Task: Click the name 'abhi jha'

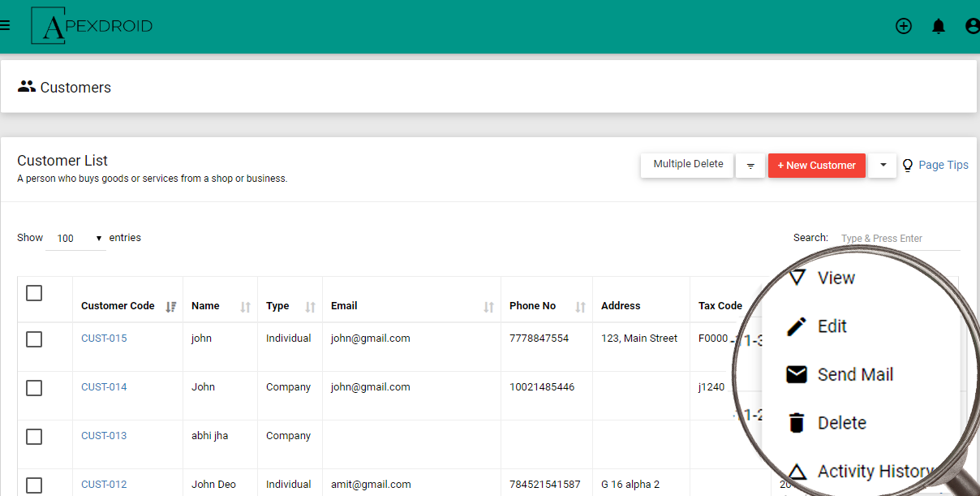Action: (x=209, y=436)
